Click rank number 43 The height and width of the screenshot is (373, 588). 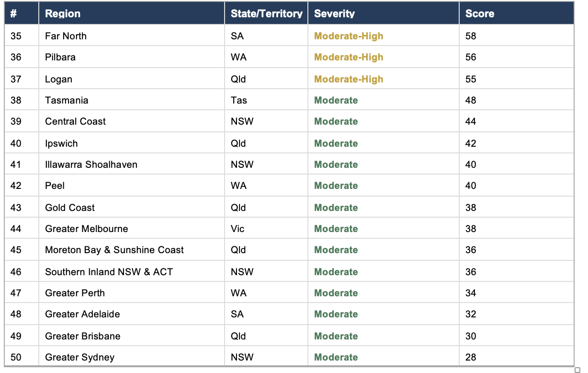[16, 208]
